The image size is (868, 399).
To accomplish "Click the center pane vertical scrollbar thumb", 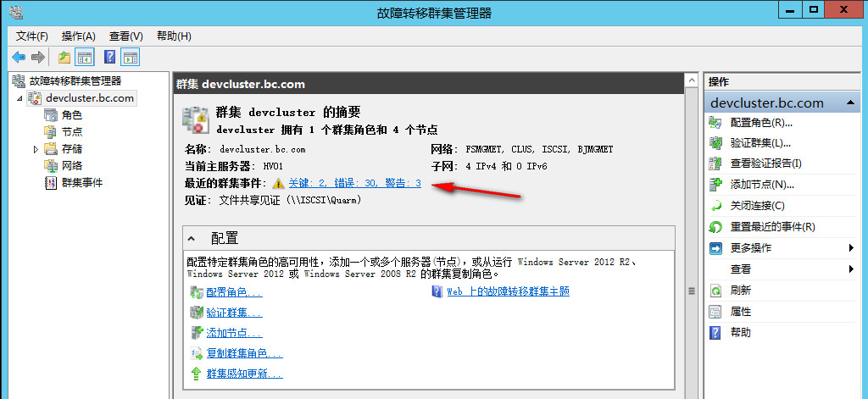I will tap(691, 291).
